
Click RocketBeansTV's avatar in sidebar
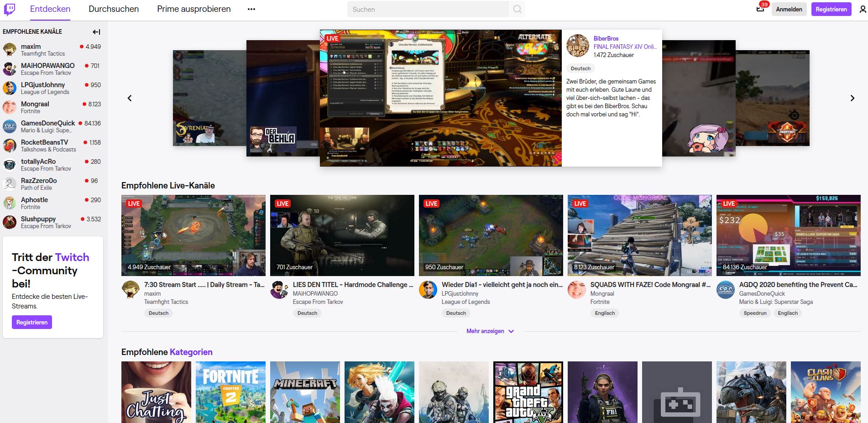tap(10, 146)
